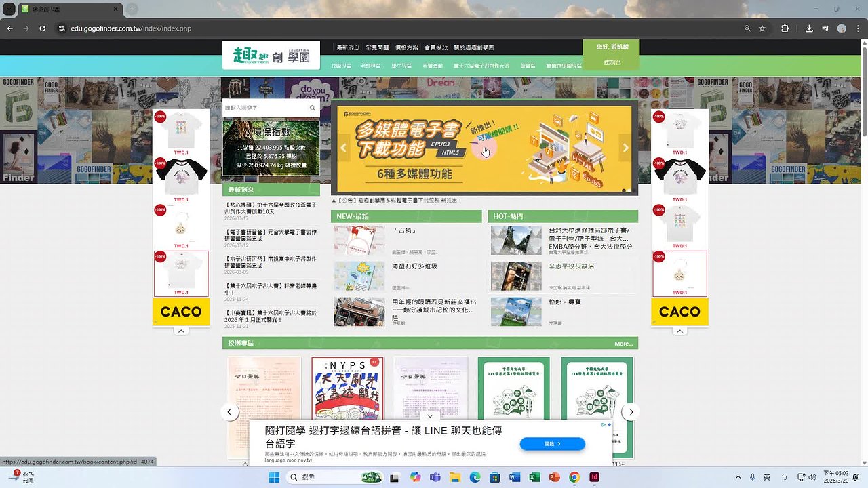Click the bookmark star icon in the address bar
The width and height of the screenshot is (868, 488).
[x=762, y=28]
